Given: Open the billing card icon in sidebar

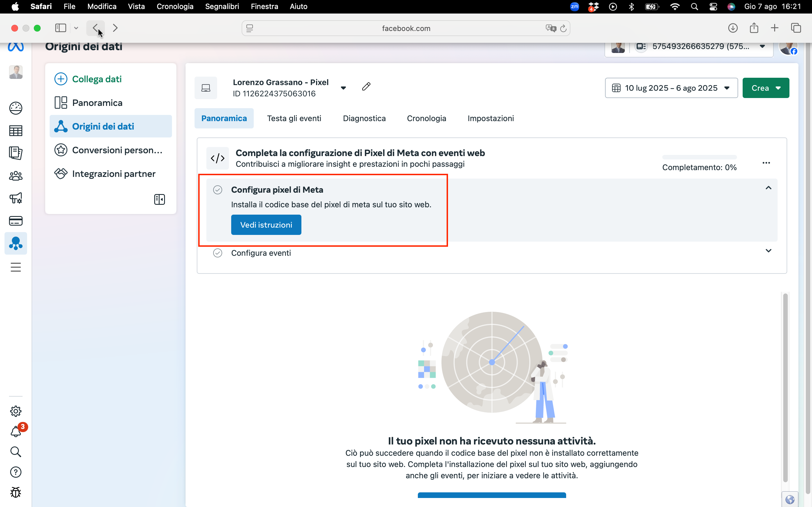Looking at the screenshot, I should coord(16,221).
